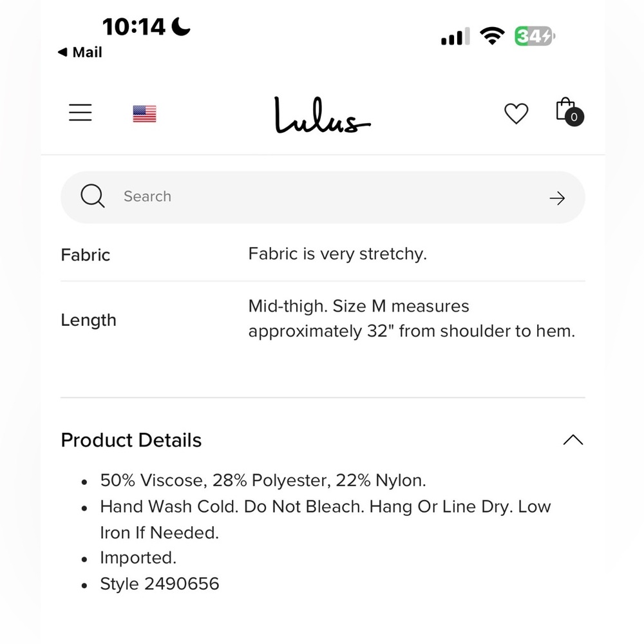The image size is (644, 644).
Task: Return to Mail using back arrow
Action: [x=80, y=52]
